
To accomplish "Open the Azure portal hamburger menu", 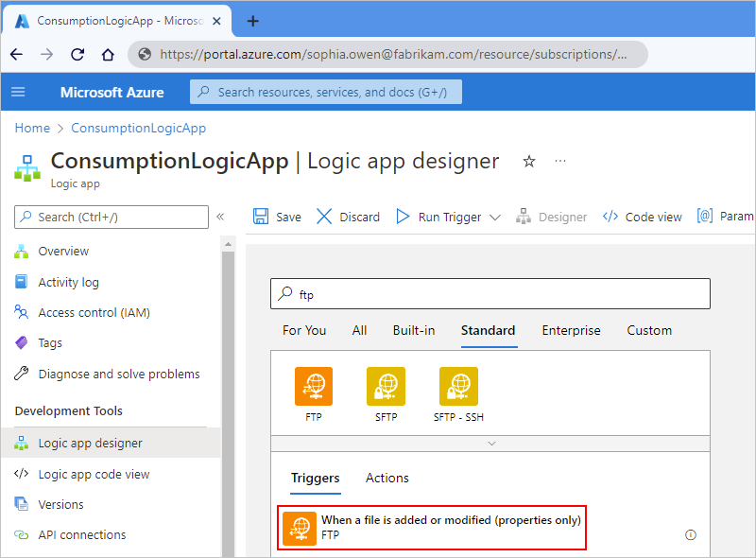I will (18, 92).
